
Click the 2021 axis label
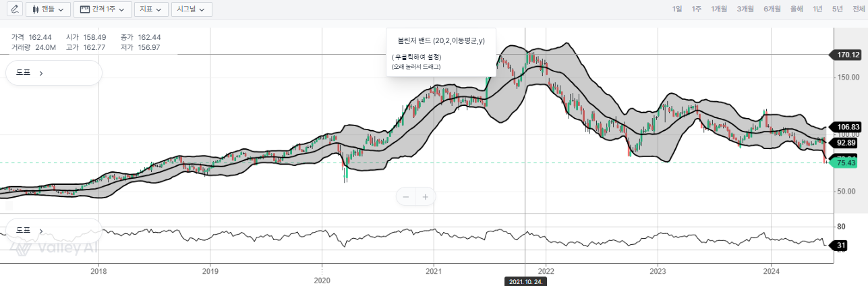click(434, 272)
